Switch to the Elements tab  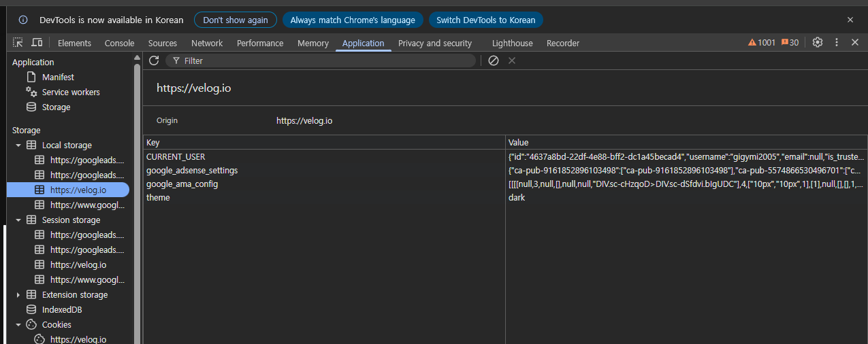[x=74, y=43]
